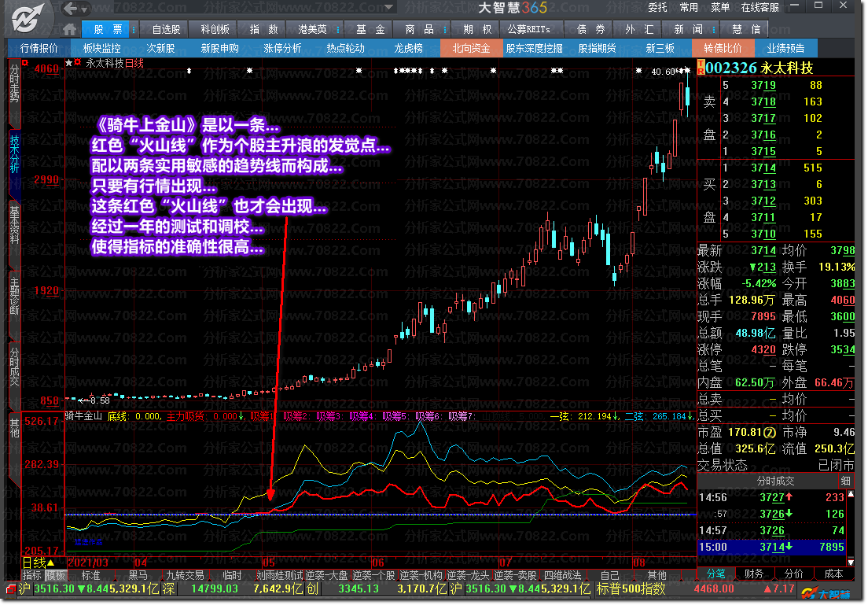Select the 港美英 tab
This screenshot has height=605, width=868.
(x=312, y=29)
